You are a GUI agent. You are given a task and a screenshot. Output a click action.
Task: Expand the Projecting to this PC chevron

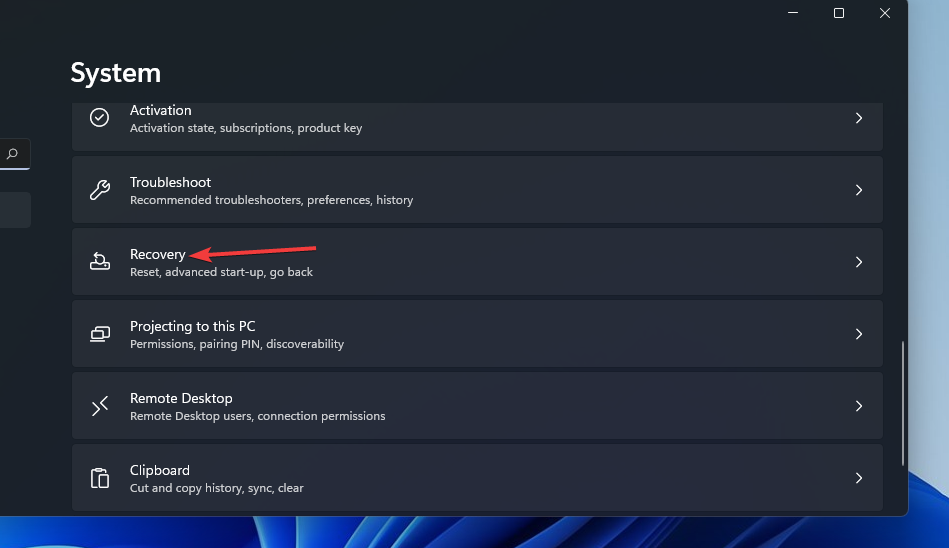[858, 334]
